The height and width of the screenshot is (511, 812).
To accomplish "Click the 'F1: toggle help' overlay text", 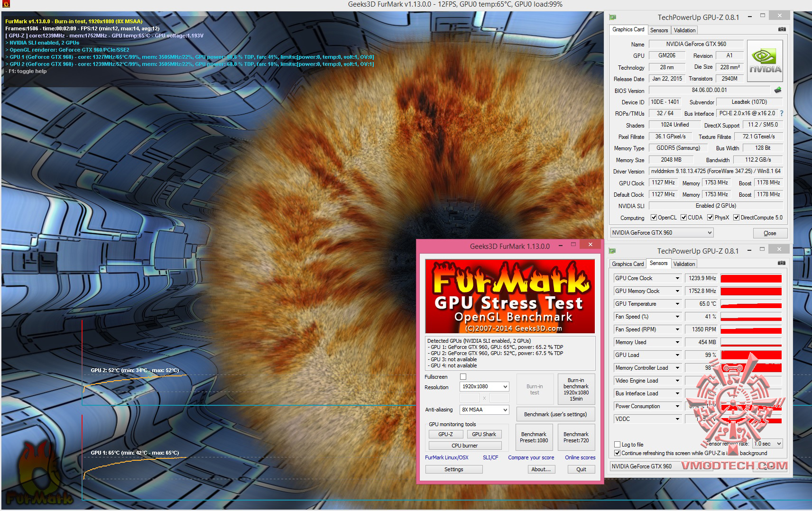I will [28, 71].
